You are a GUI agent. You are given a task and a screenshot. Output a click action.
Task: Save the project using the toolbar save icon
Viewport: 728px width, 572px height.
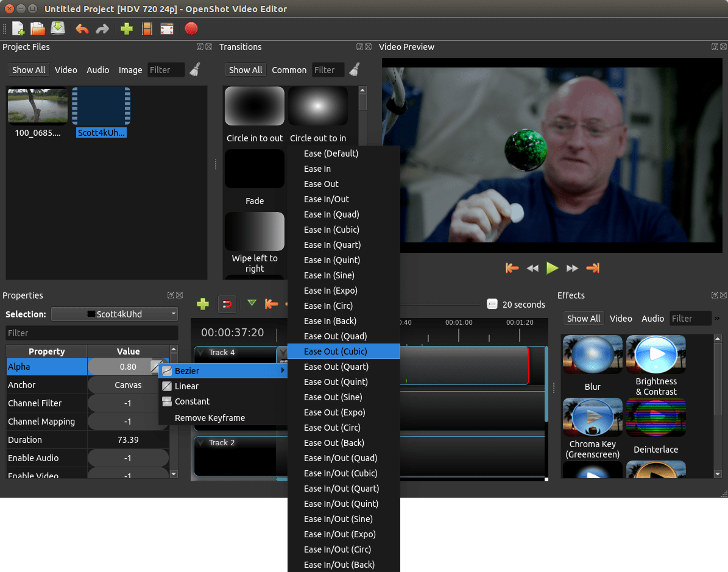point(58,29)
